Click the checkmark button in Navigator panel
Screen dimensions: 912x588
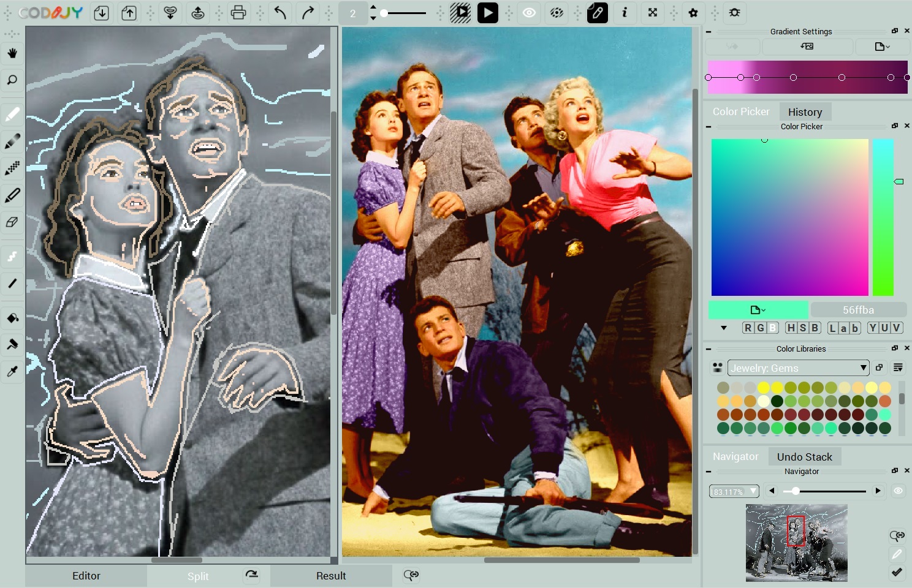[897, 572]
